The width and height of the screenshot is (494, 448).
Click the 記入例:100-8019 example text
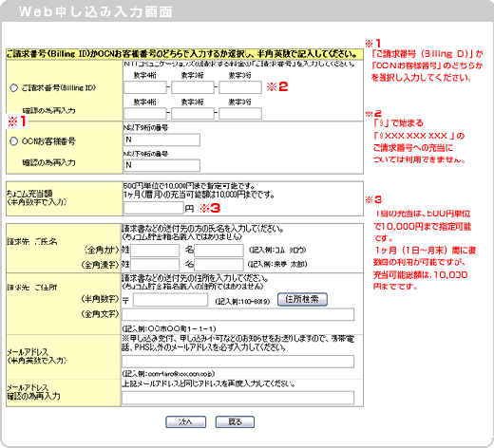tap(242, 301)
